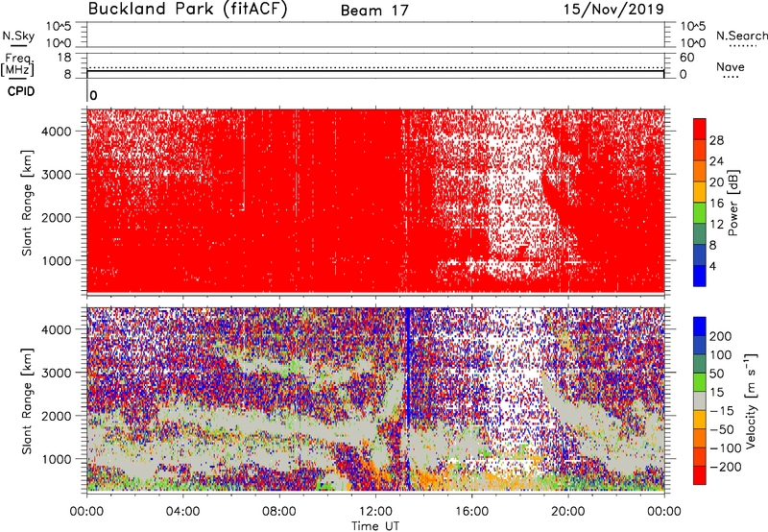Click the 'Slant Range [km]' label of power plot
The image size is (768, 532).
point(27,203)
